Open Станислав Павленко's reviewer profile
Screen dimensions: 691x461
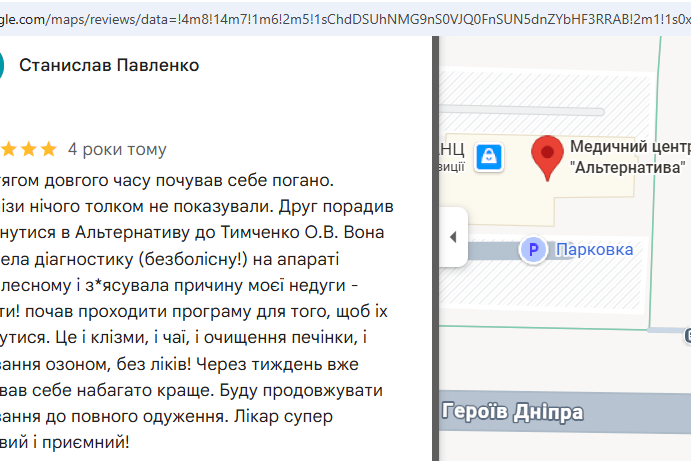pos(109,65)
